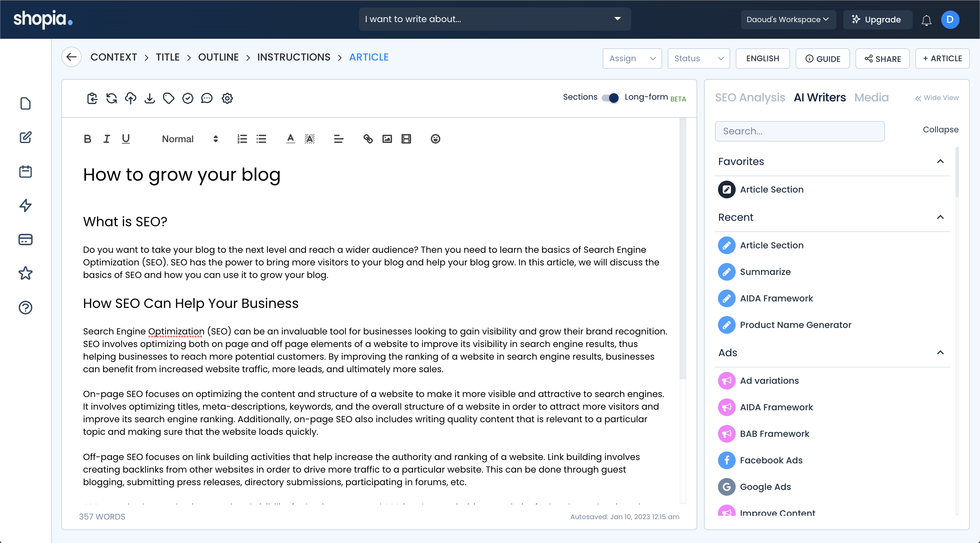Open the Status dropdown menu
Image resolution: width=980 pixels, height=543 pixels.
[x=698, y=58]
